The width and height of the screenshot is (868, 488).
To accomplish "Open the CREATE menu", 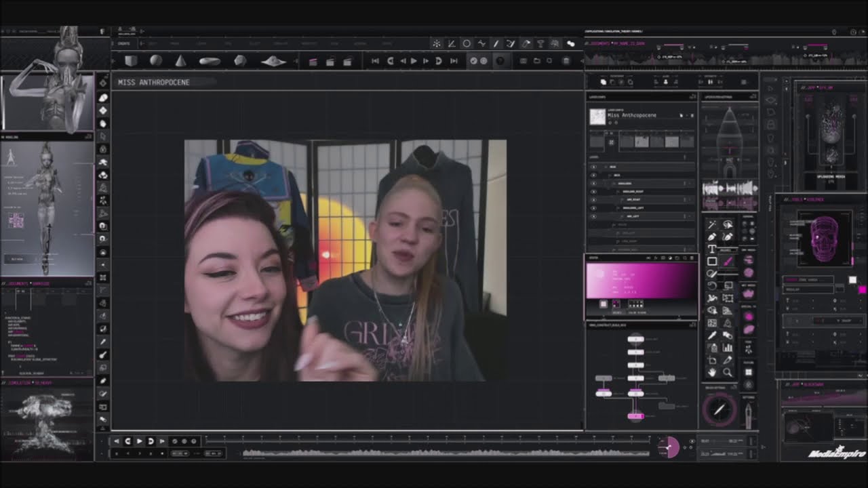I will tap(124, 43).
